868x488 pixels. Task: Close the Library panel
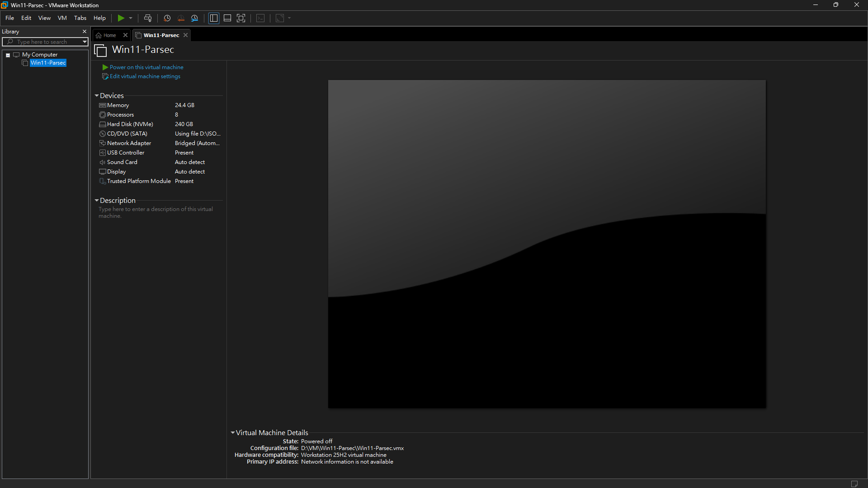(84, 31)
